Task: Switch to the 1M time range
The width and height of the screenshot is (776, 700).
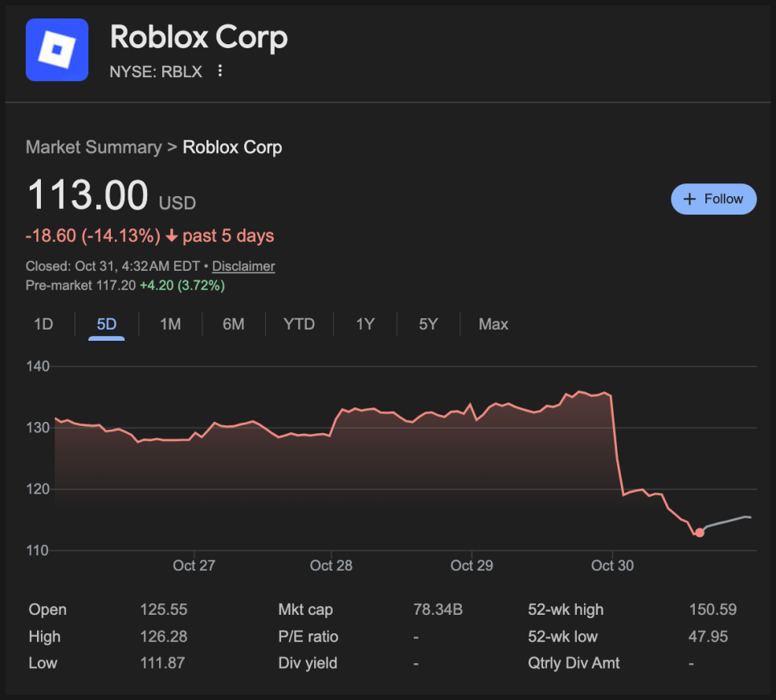Action: (x=170, y=325)
